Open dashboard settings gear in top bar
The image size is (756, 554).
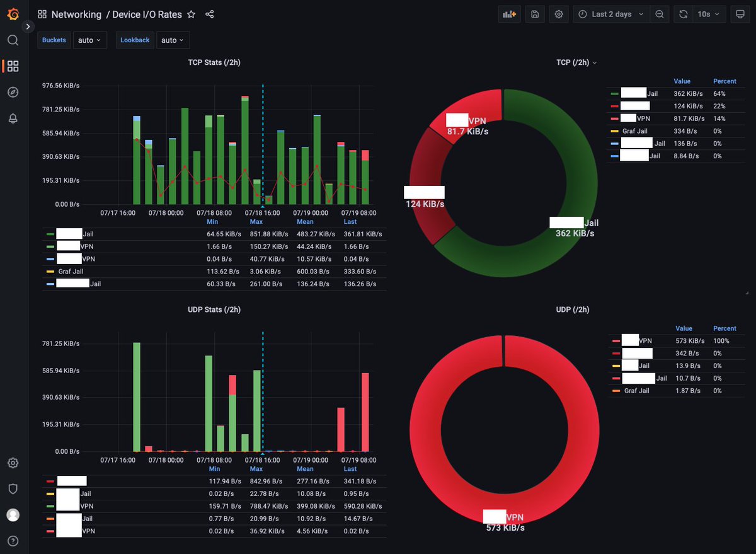coord(559,14)
